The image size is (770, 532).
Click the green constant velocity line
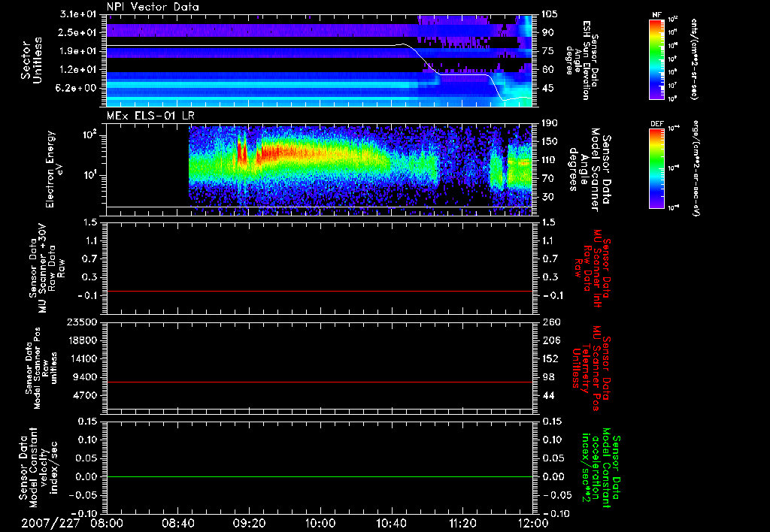click(319, 477)
